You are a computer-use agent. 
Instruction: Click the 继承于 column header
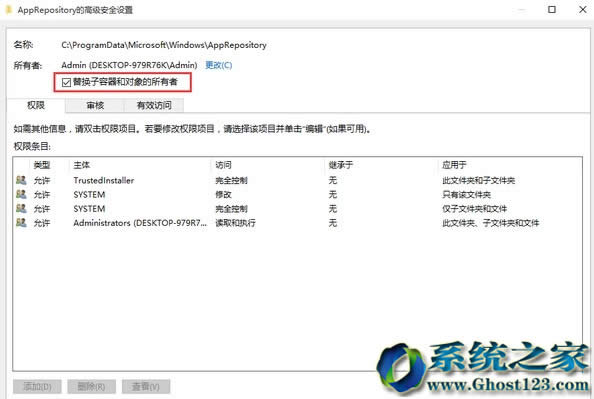[x=341, y=165]
